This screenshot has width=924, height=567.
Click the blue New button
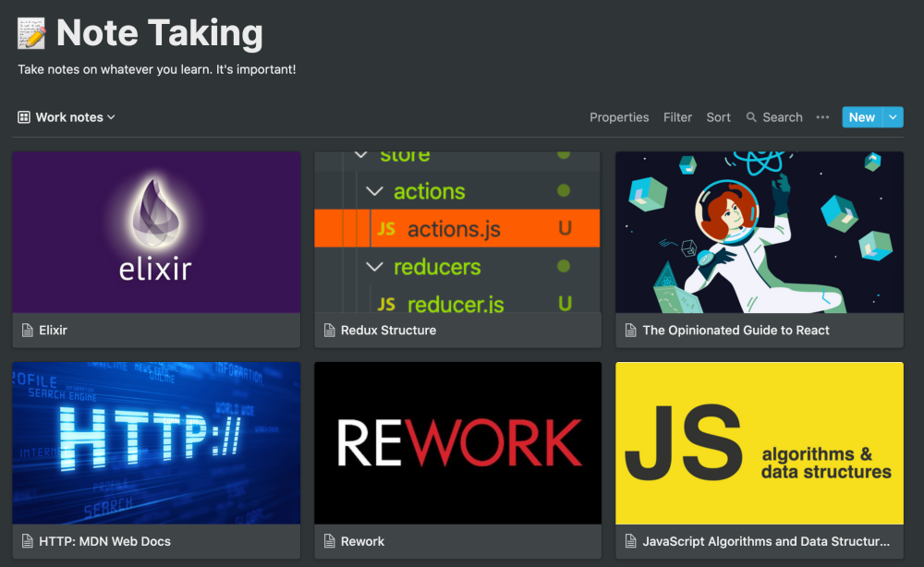(862, 117)
